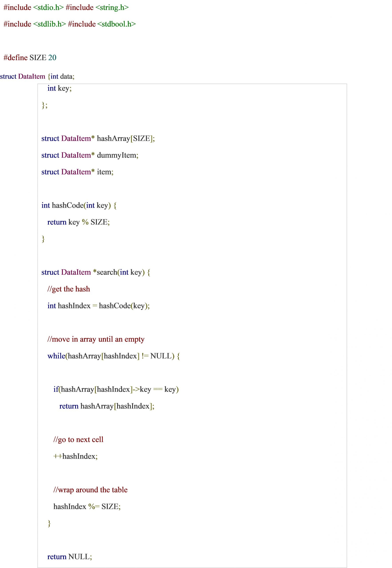Click the '<string.h>' include text
The height and width of the screenshot is (568, 392).
[112, 7]
